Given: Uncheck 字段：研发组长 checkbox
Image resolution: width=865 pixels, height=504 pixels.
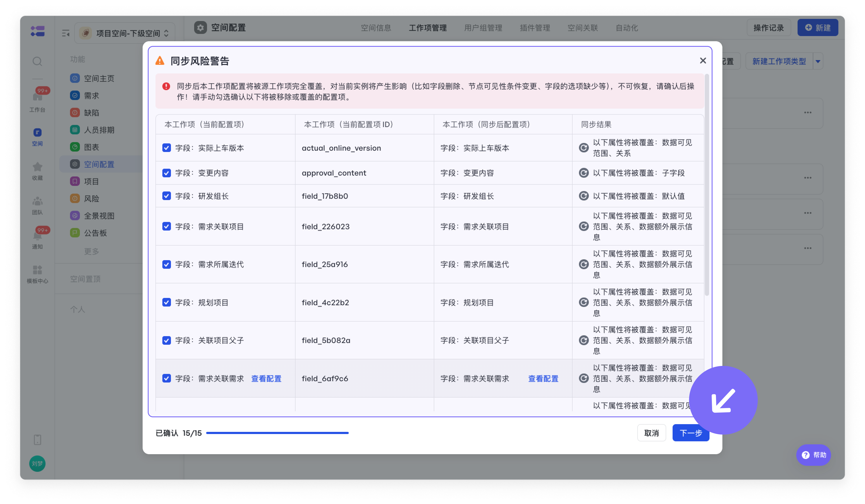Looking at the screenshot, I should pos(166,196).
